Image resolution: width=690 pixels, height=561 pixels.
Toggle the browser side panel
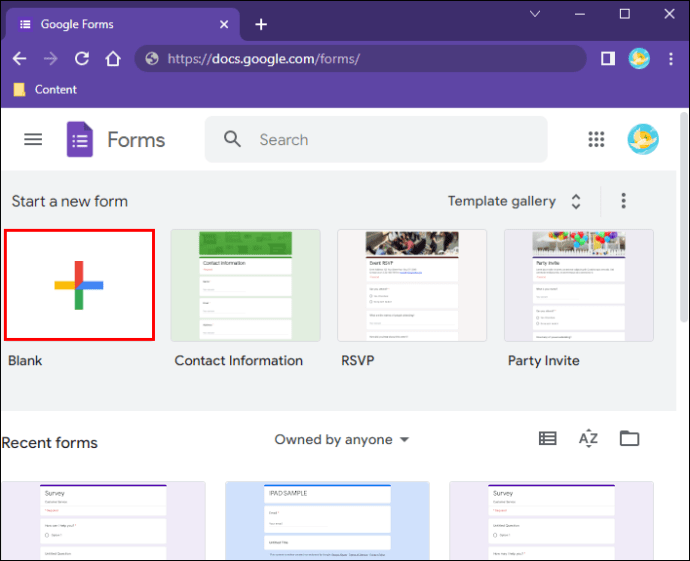pos(608,59)
